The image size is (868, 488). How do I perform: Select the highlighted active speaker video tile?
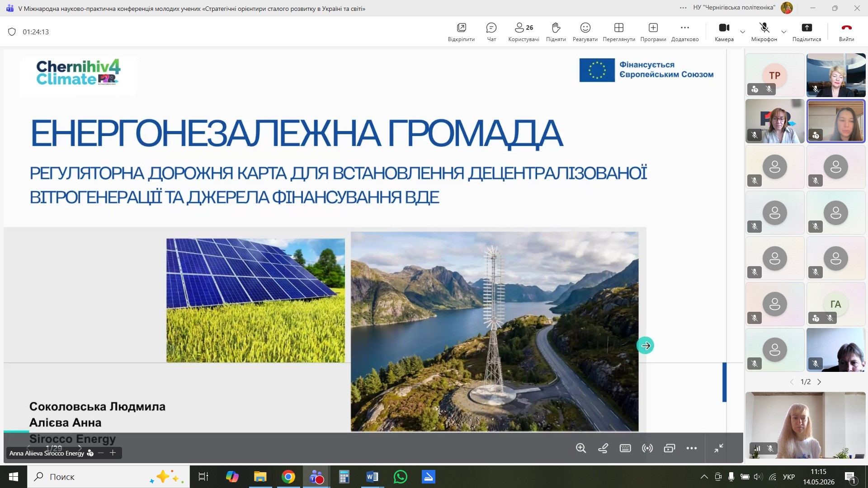(836, 121)
